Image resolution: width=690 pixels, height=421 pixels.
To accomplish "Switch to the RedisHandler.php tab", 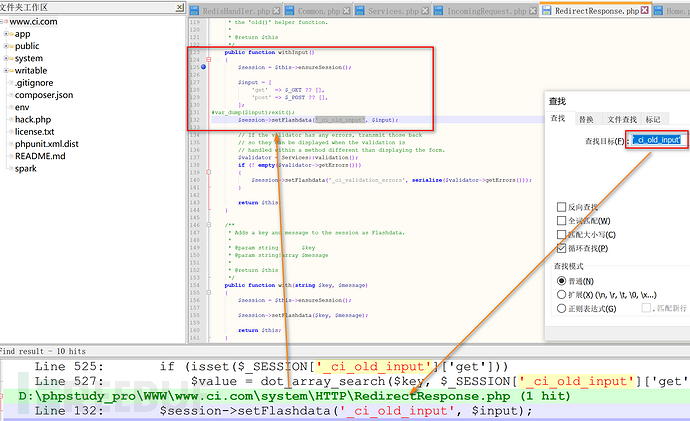I will coord(236,11).
